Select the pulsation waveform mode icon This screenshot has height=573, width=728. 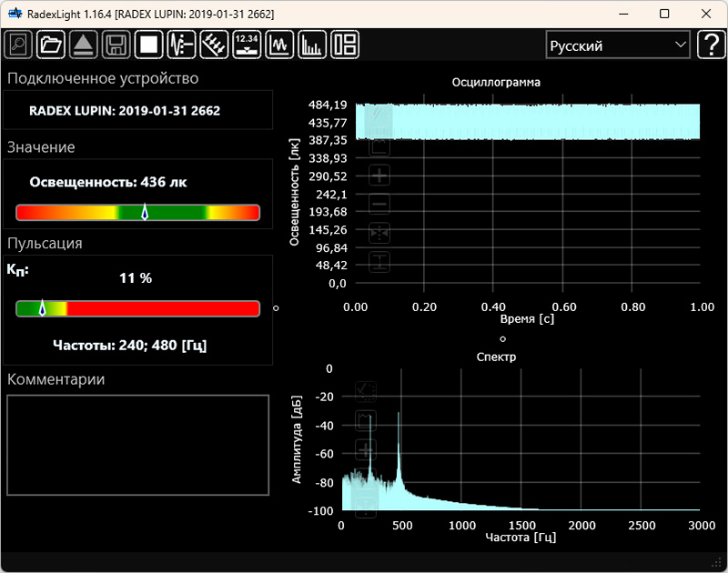click(x=181, y=44)
